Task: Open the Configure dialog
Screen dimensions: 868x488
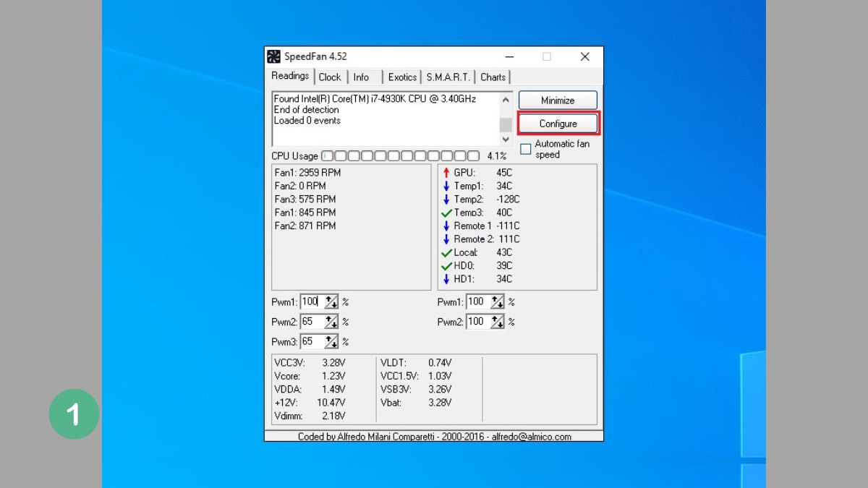Action: 558,124
